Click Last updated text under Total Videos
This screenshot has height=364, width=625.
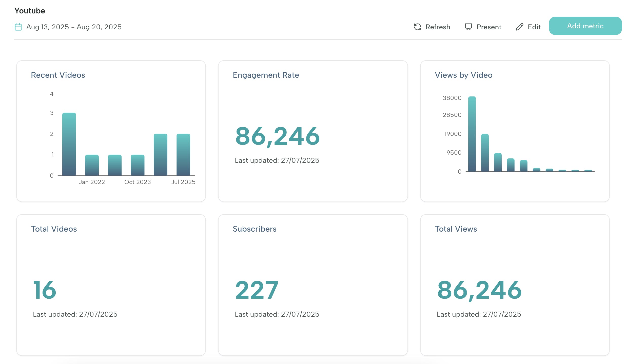(x=75, y=314)
